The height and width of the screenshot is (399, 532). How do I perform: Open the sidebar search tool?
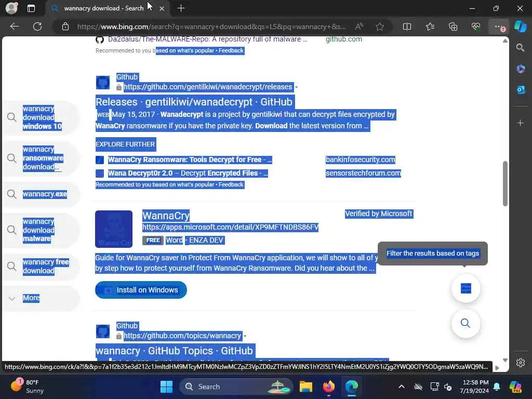(x=520, y=47)
